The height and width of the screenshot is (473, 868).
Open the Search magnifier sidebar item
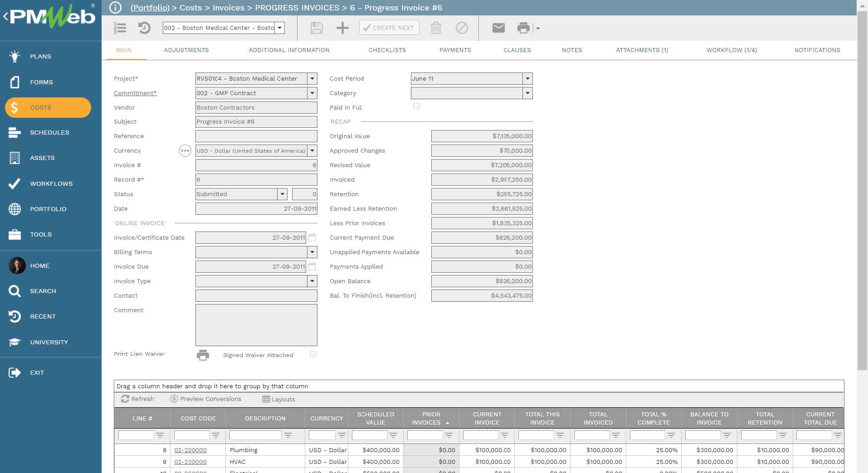(15, 291)
